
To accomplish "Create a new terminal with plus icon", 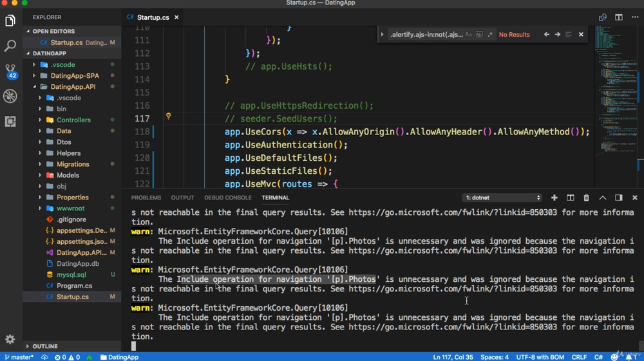I will (554, 198).
